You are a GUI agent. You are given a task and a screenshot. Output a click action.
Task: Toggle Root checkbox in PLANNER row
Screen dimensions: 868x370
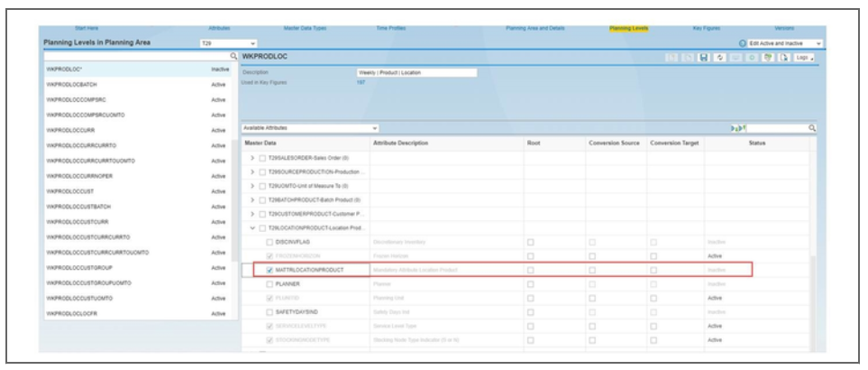[x=530, y=284]
